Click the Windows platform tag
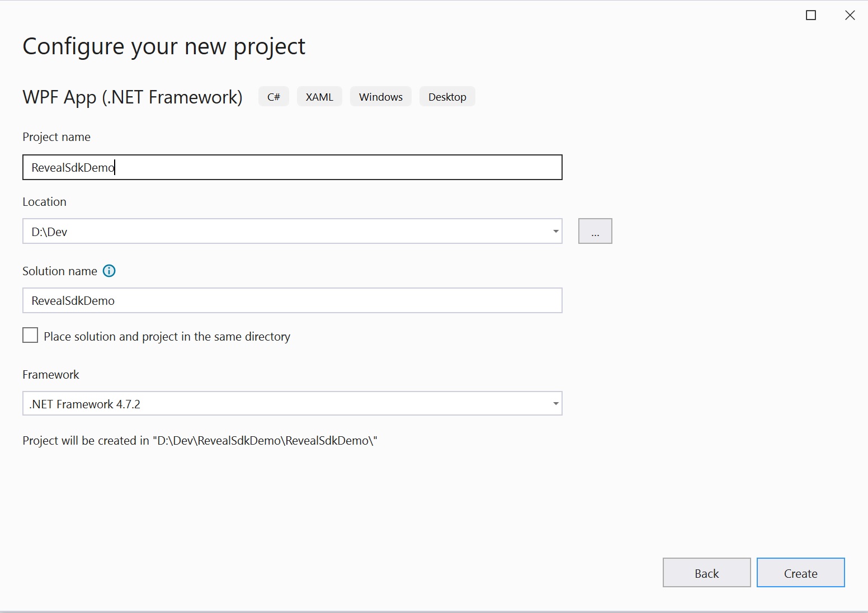Screen dimensions: 868x613 click(380, 97)
